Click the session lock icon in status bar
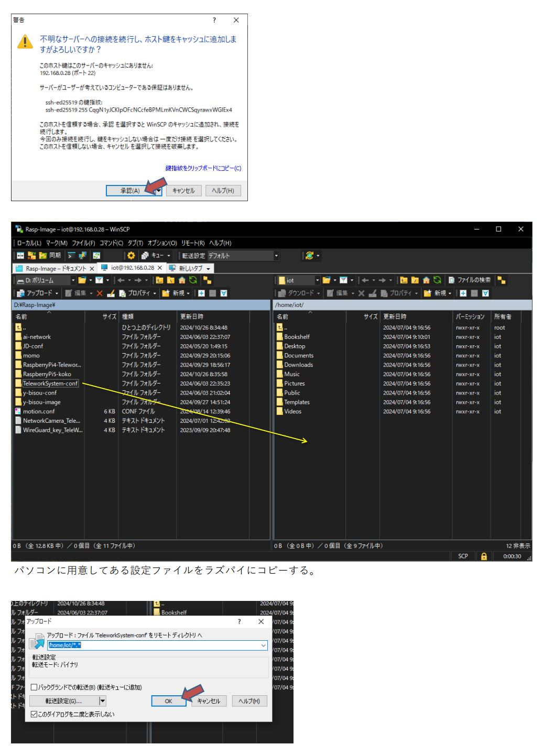Screen dimensions: 543x756 (x=484, y=556)
